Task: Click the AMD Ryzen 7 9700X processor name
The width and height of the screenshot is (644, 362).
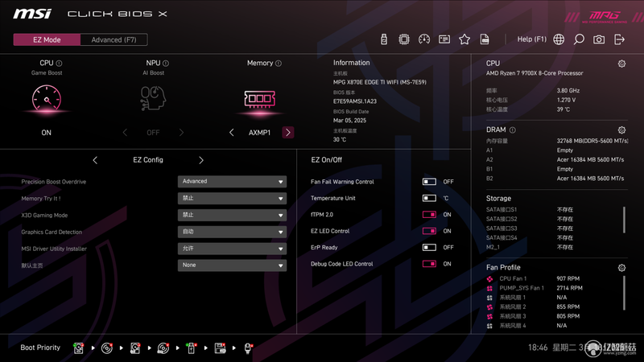Action: pyautogui.click(x=535, y=73)
